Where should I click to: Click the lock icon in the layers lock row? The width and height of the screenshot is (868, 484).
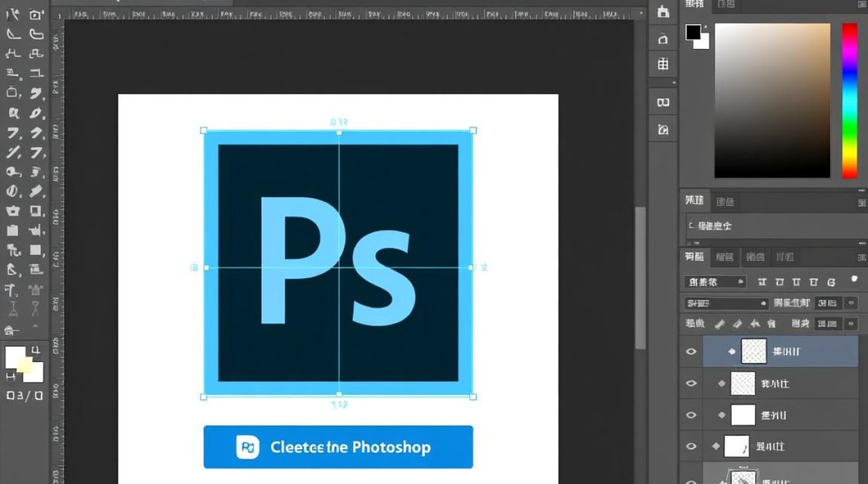point(770,323)
